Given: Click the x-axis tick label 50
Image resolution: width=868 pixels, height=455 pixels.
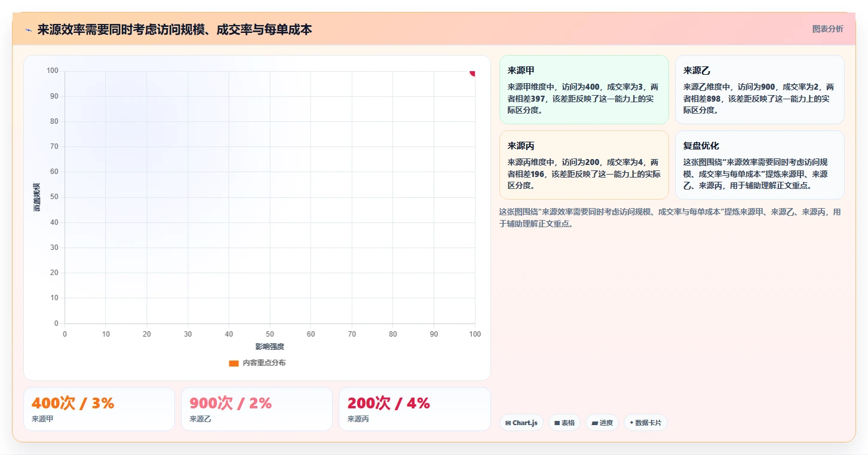Looking at the screenshot, I should coord(270,334).
